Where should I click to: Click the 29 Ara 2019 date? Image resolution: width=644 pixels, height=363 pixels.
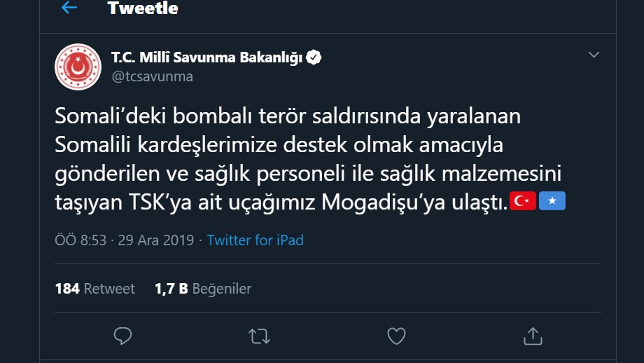pos(155,240)
